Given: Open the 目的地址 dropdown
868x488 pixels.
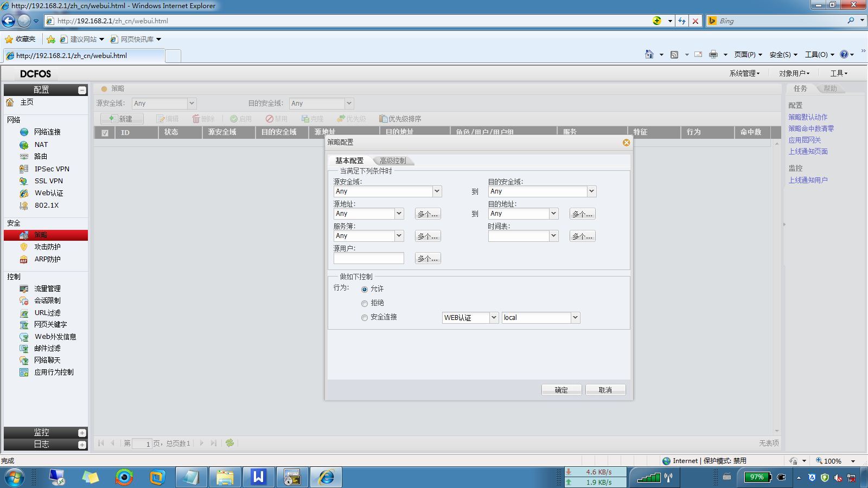Looking at the screenshot, I should pos(553,214).
